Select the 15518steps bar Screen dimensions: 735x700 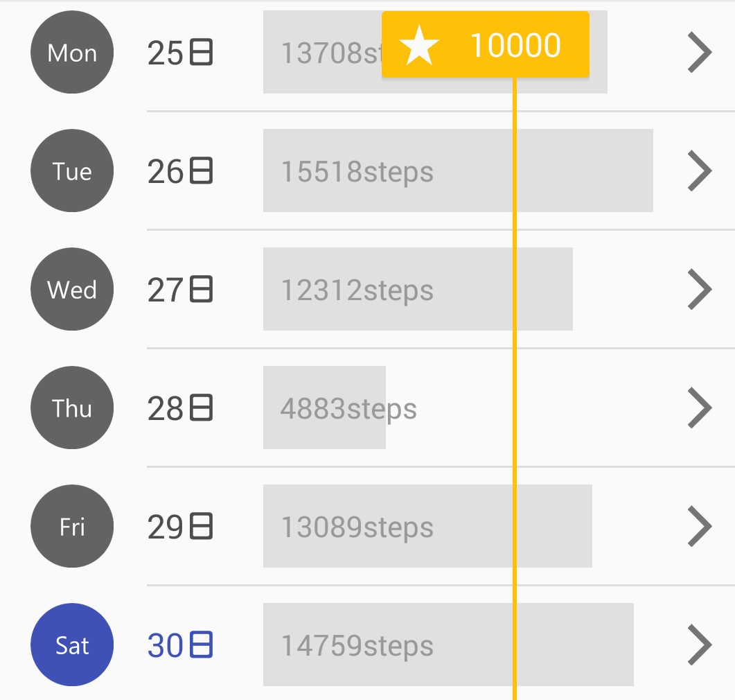(x=458, y=170)
